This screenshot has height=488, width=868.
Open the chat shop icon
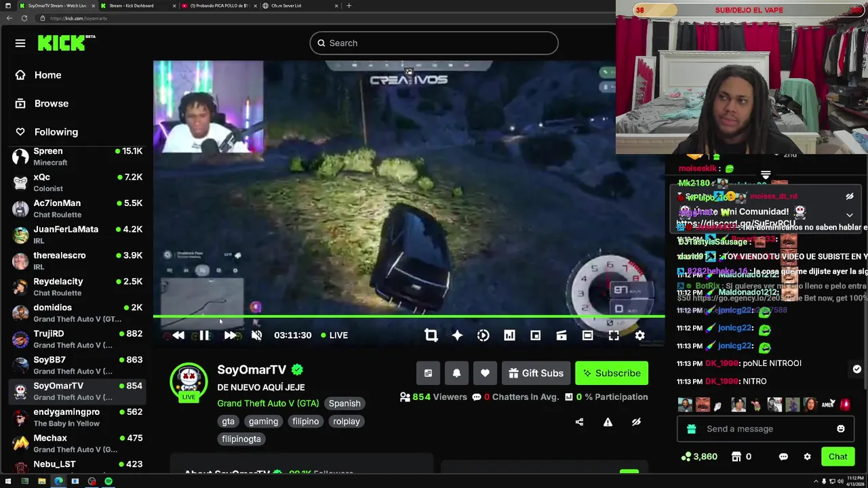(736, 457)
